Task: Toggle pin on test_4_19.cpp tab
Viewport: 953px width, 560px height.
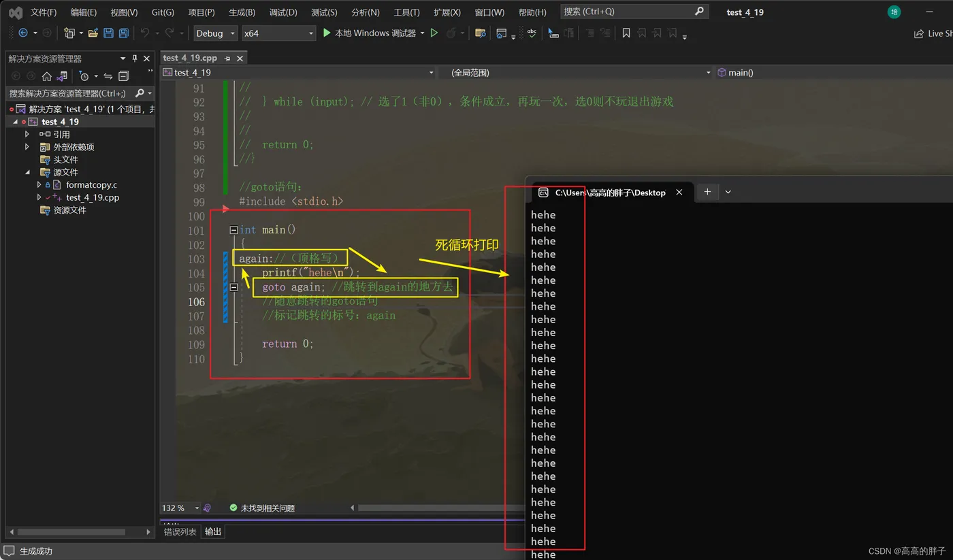Action: (227, 59)
